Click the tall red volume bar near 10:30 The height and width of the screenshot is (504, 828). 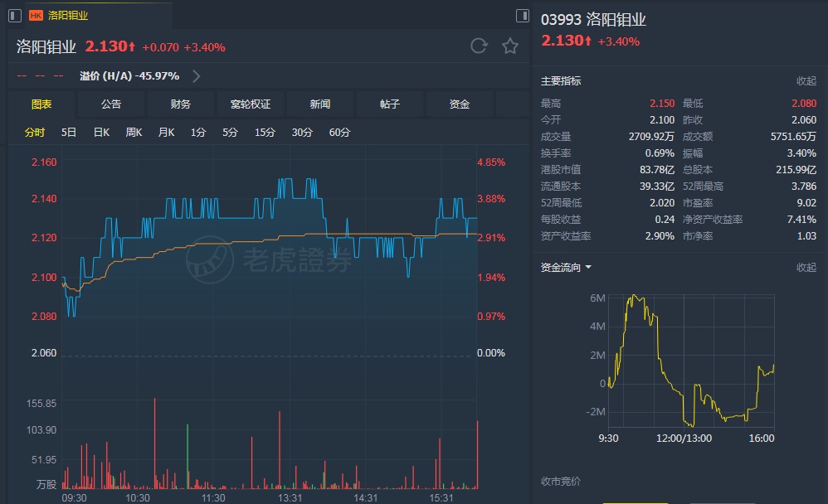click(x=154, y=443)
